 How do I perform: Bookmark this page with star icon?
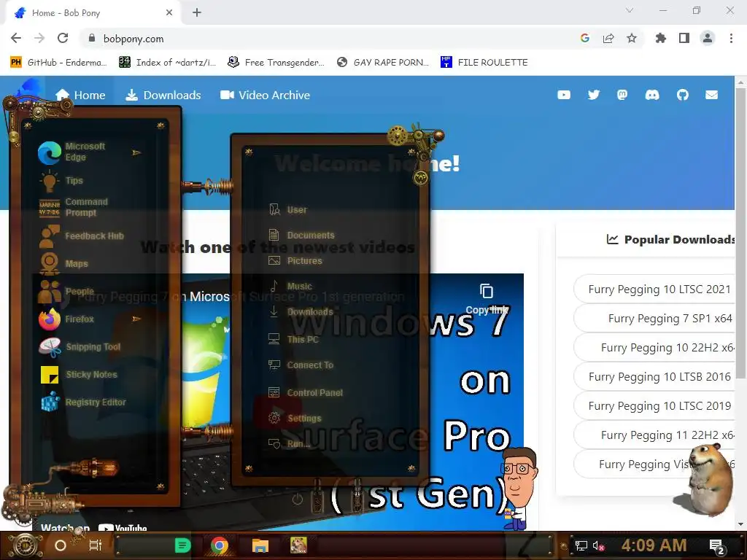click(x=632, y=38)
